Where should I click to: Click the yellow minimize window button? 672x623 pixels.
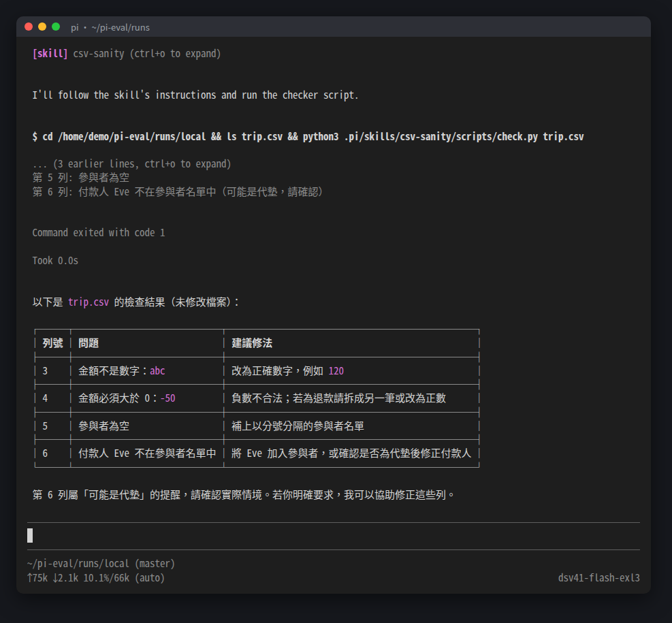coord(42,27)
